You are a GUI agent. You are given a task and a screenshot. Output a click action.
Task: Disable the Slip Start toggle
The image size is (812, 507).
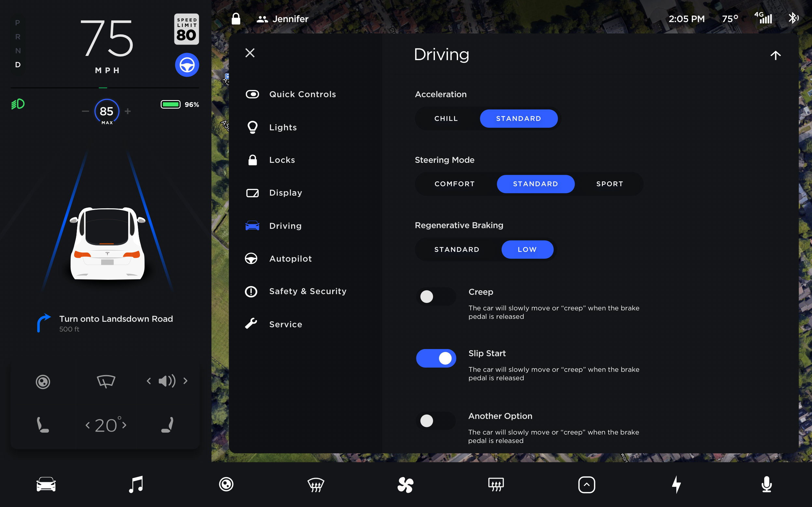pos(436,358)
